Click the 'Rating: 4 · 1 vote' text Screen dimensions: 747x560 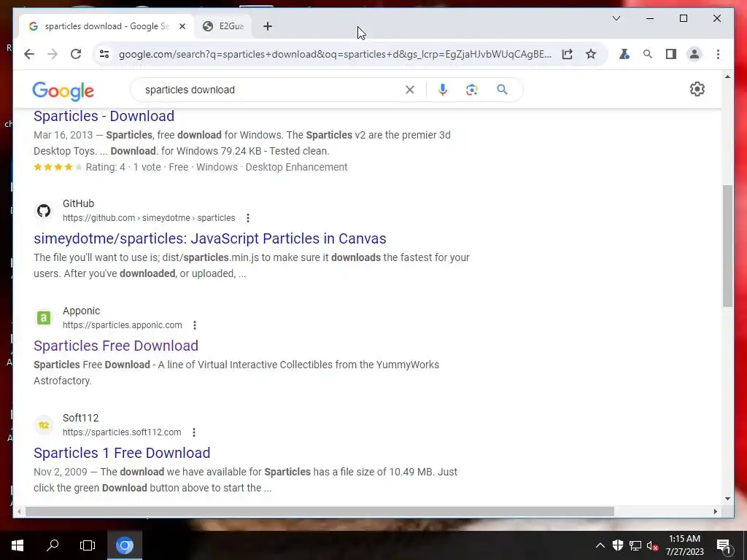123,167
